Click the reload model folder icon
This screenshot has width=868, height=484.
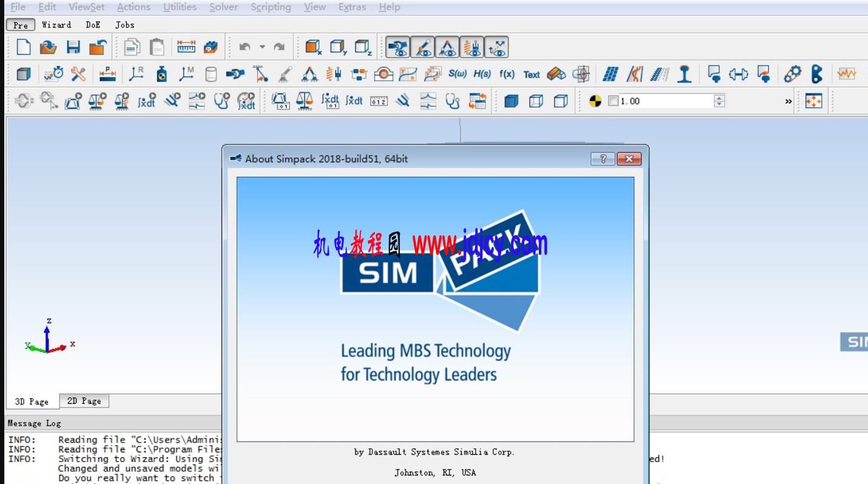[98, 47]
